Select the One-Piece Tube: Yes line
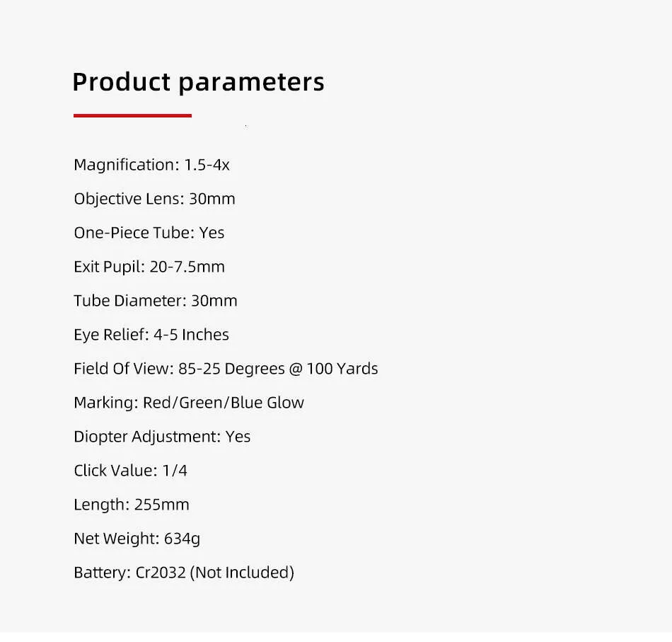 click(149, 233)
